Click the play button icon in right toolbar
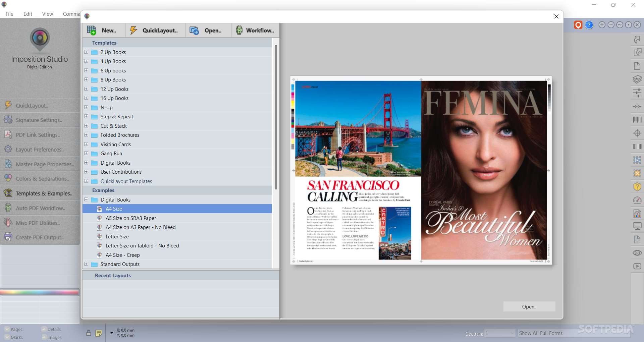The image size is (644, 342). (x=637, y=266)
